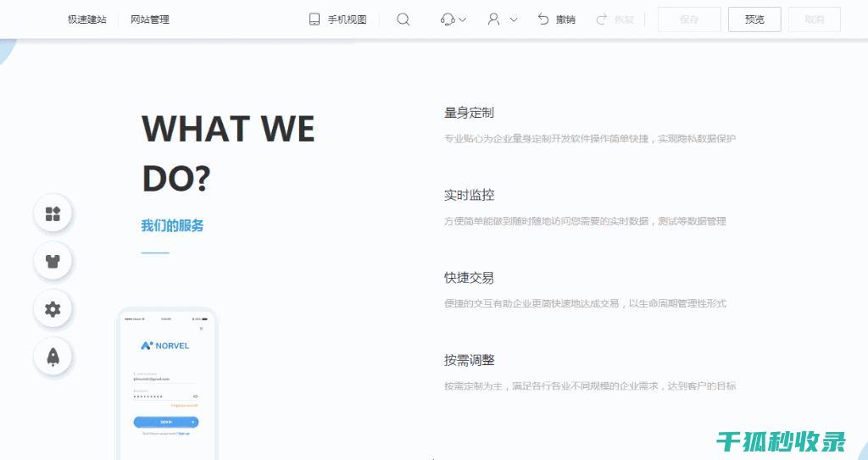868x460 pixels.
Task: Click the user account icon
Action: click(493, 19)
